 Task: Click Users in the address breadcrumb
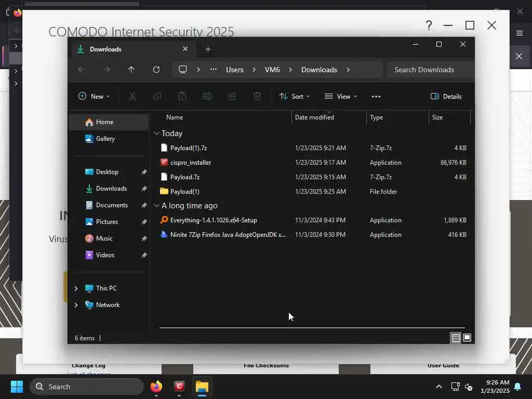[235, 70]
